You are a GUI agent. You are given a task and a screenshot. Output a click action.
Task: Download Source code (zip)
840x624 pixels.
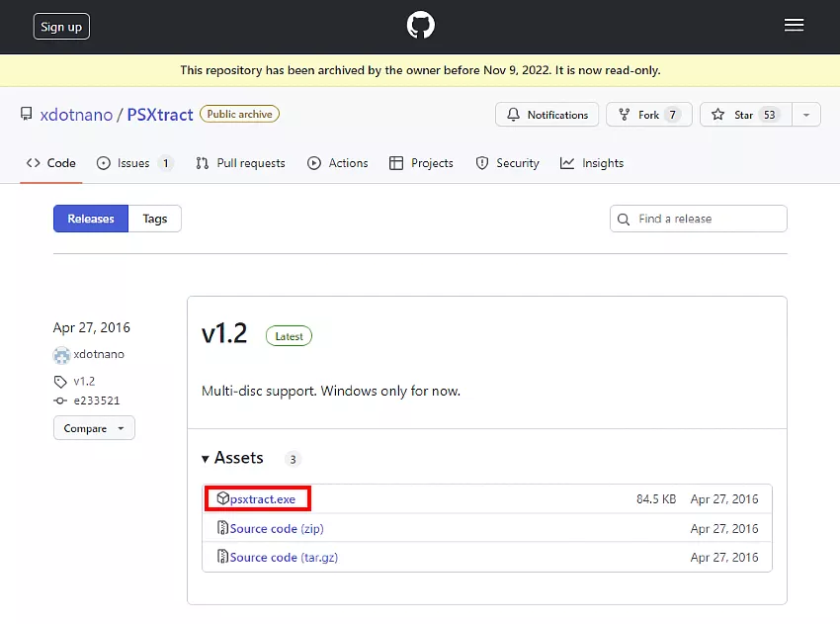point(277,528)
